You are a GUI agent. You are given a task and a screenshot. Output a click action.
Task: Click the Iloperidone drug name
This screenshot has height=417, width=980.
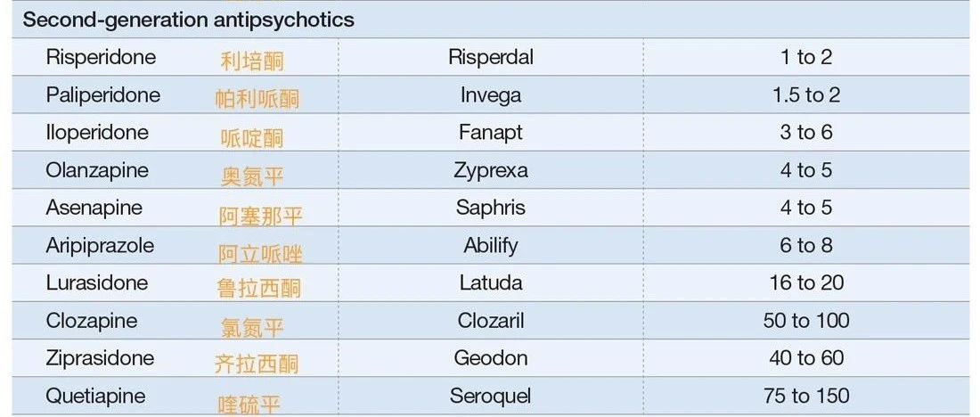click(97, 133)
